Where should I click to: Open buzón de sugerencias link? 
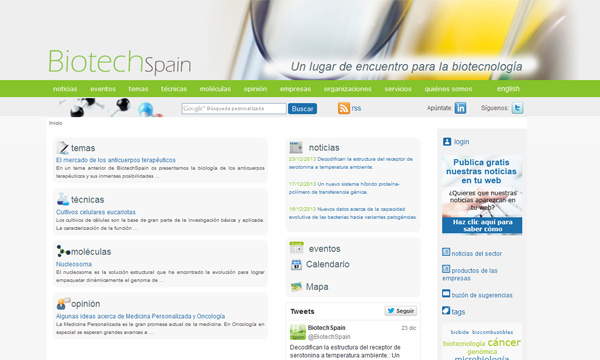(x=482, y=295)
